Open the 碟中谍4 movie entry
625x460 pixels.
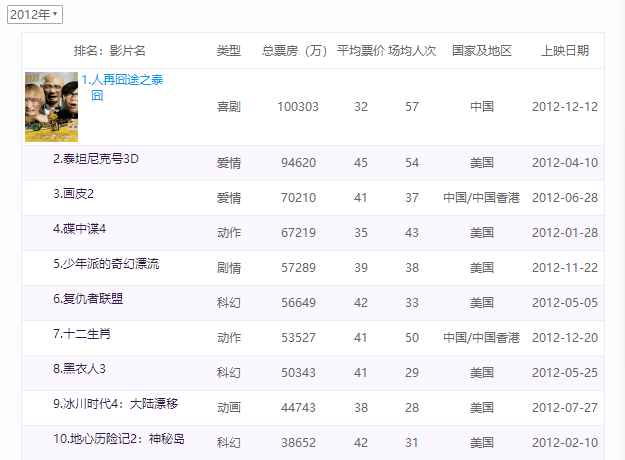(80, 229)
